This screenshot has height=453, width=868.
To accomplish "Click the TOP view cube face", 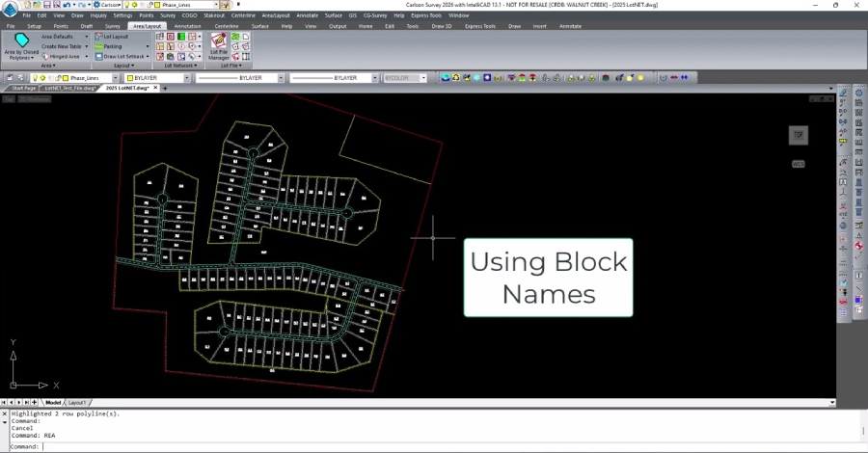I will point(798,136).
